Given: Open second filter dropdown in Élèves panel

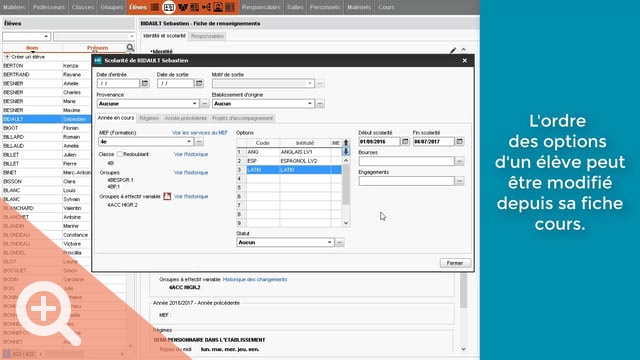Looking at the screenshot, I should 94,36.
